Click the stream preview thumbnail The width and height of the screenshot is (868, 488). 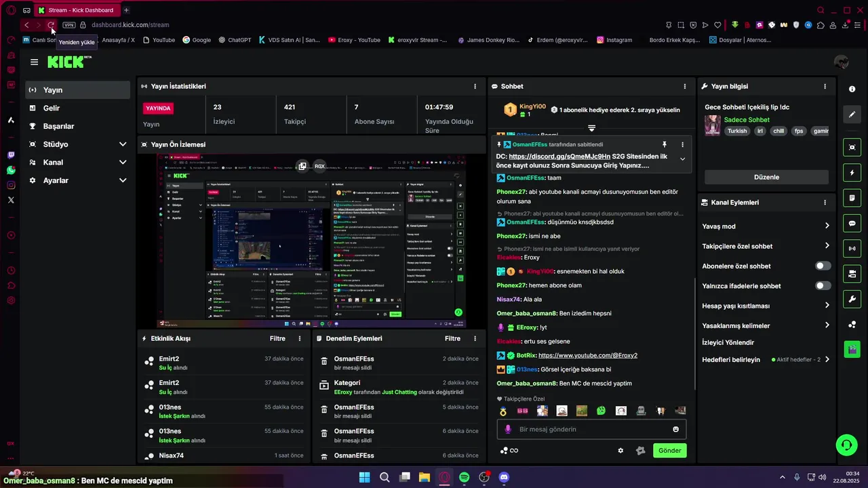[x=311, y=241]
